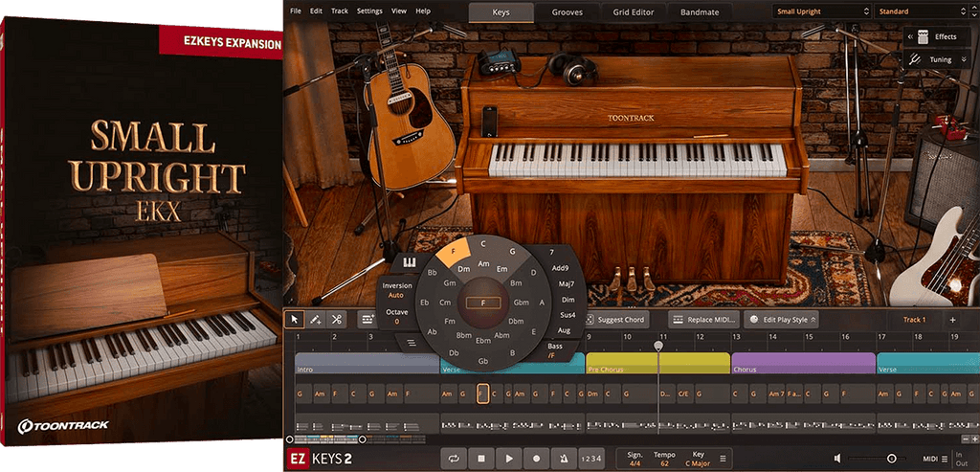Switch to the Grooves tab
Image resolution: width=980 pixels, height=472 pixels.
(x=567, y=11)
